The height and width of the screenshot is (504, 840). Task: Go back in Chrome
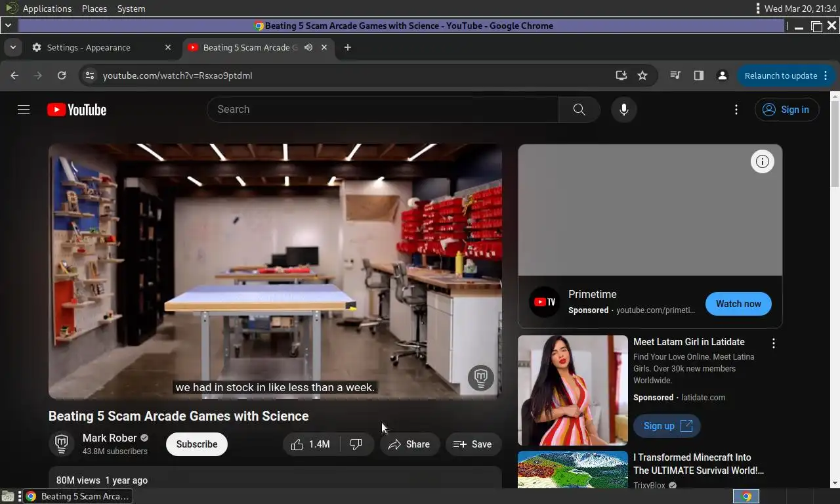click(14, 75)
